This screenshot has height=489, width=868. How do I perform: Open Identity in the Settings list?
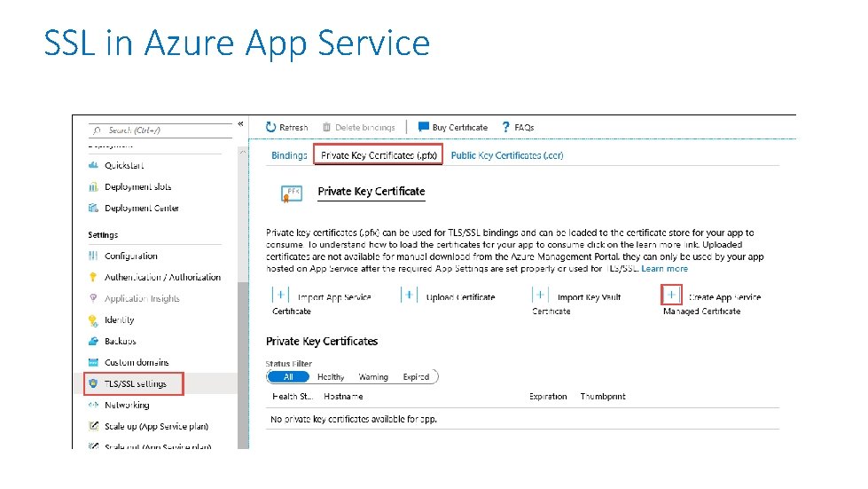point(119,319)
